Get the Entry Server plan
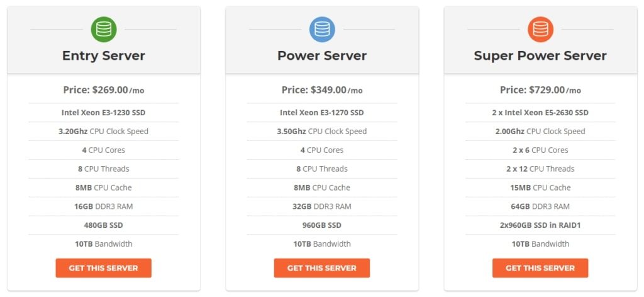Viewport: 644px width, 297px height. pyautogui.click(x=104, y=268)
